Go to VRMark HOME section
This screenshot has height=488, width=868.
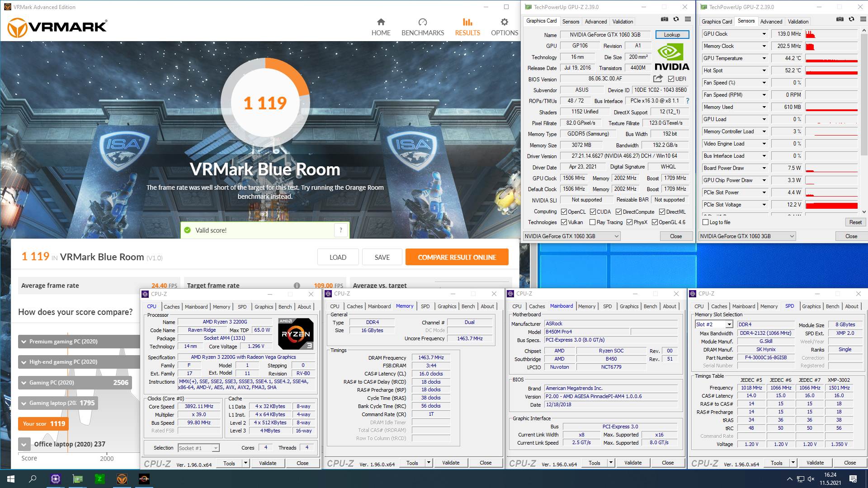pyautogui.click(x=381, y=27)
